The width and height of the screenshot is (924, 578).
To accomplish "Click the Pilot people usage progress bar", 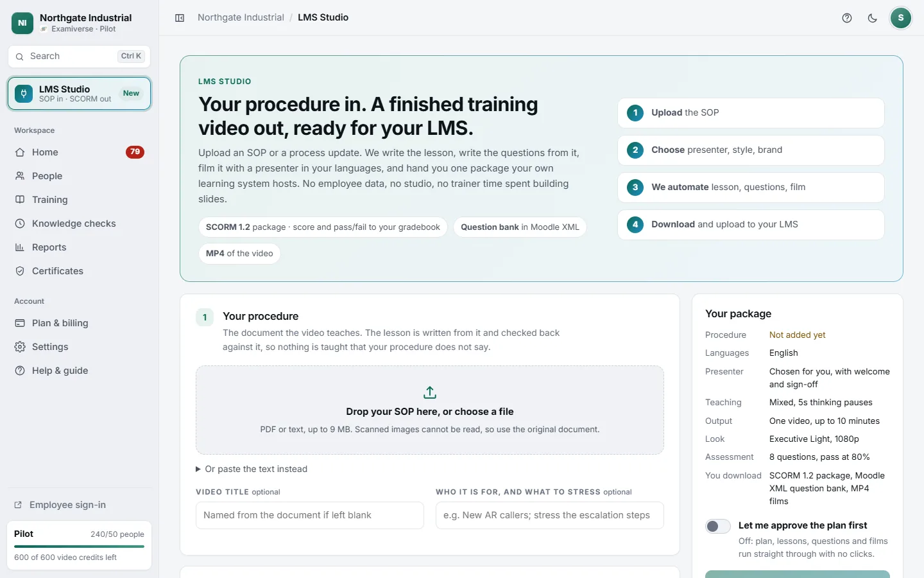I will pyautogui.click(x=80, y=547).
